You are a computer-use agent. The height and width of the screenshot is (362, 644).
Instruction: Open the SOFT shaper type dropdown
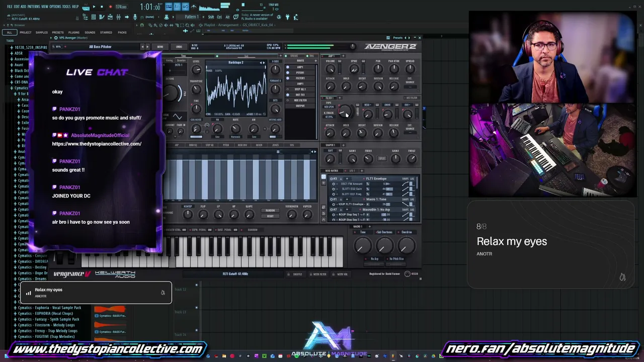(x=330, y=151)
